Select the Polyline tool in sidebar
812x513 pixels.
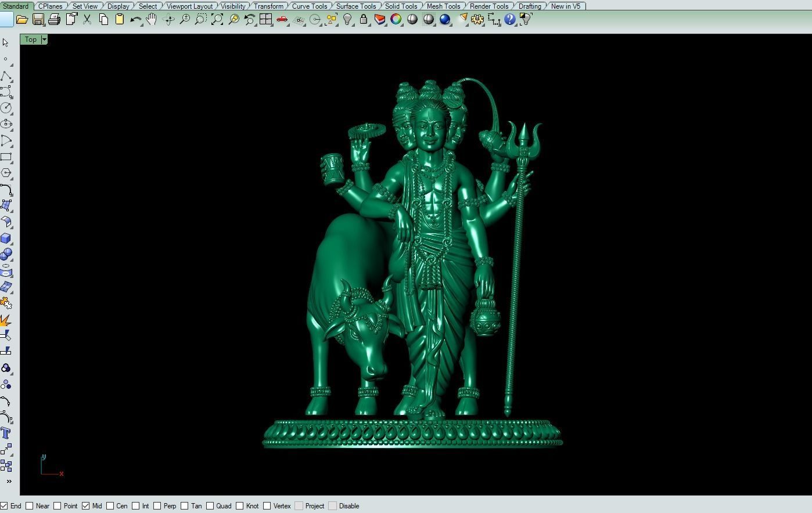click(x=6, y=75)
